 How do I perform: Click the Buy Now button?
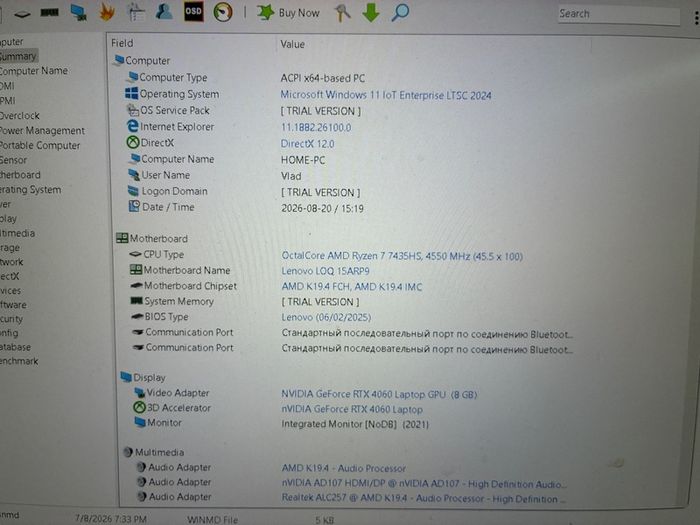click(288, 12)
